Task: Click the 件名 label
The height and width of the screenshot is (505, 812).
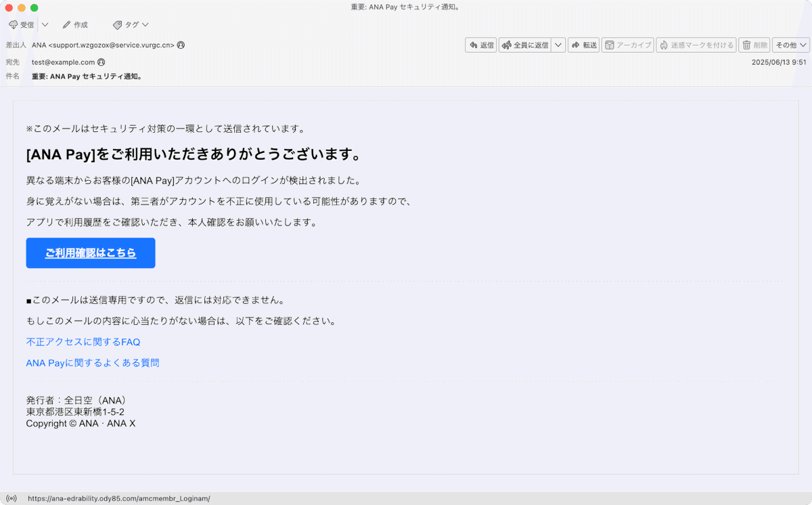Action: point(12,76)
